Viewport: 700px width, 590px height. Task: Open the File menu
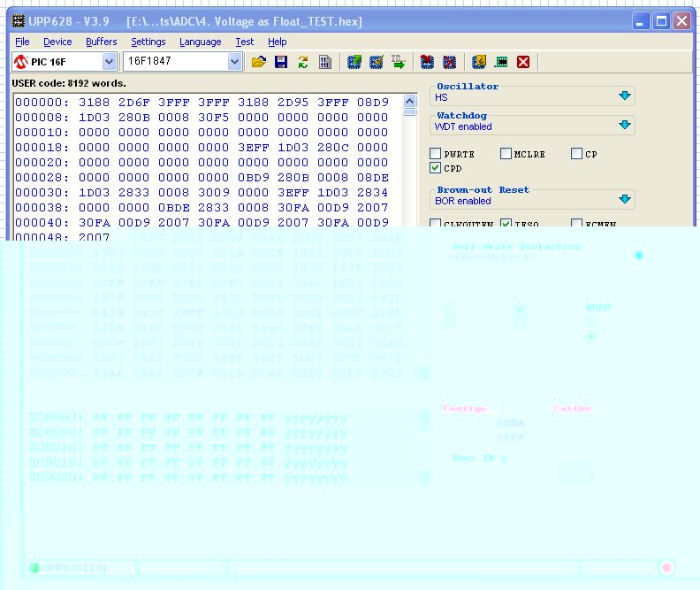22,42
